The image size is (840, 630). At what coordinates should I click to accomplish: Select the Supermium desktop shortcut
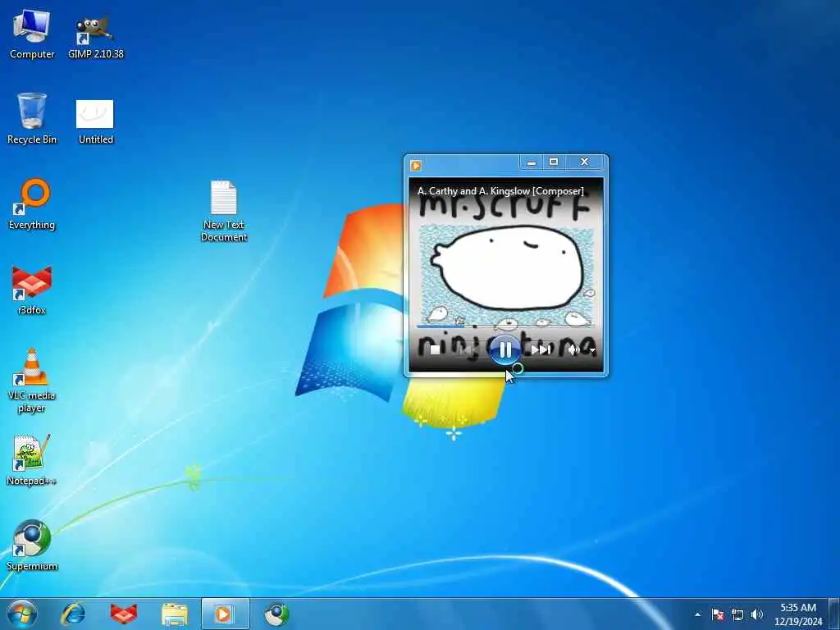tap(32, 546)
